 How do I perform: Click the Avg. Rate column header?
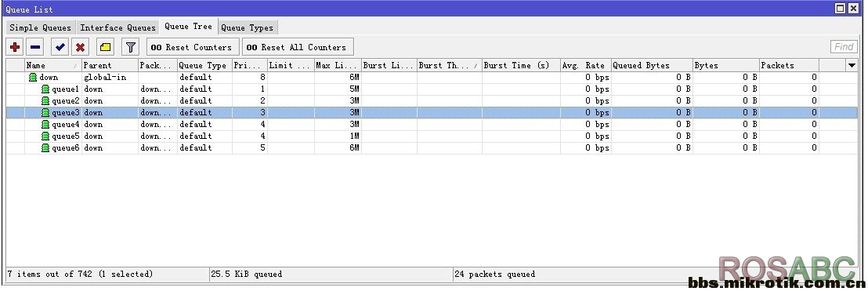586,65
